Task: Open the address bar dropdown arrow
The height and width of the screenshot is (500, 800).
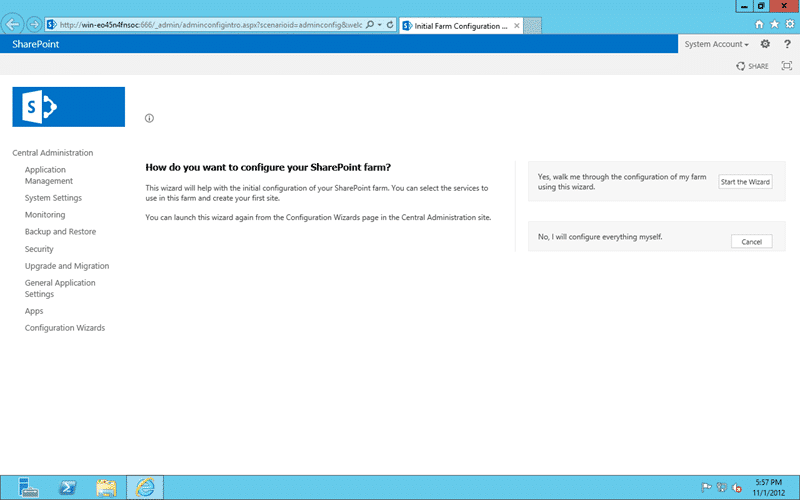Action: (380, 25)
